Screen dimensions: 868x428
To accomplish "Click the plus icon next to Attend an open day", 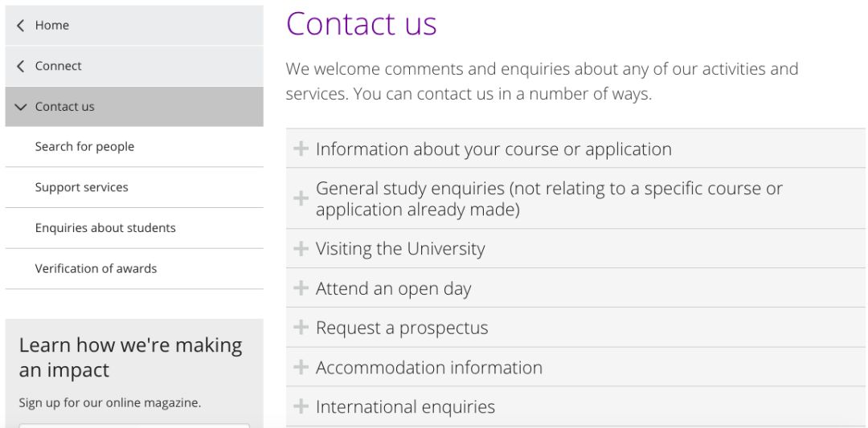I will [301, 288].
